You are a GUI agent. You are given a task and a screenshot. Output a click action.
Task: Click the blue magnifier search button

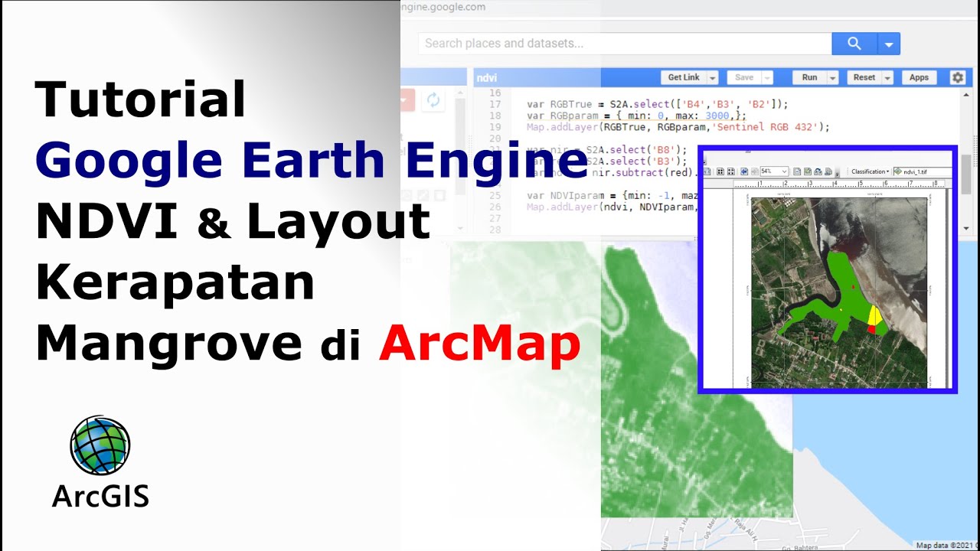(854, 44)
